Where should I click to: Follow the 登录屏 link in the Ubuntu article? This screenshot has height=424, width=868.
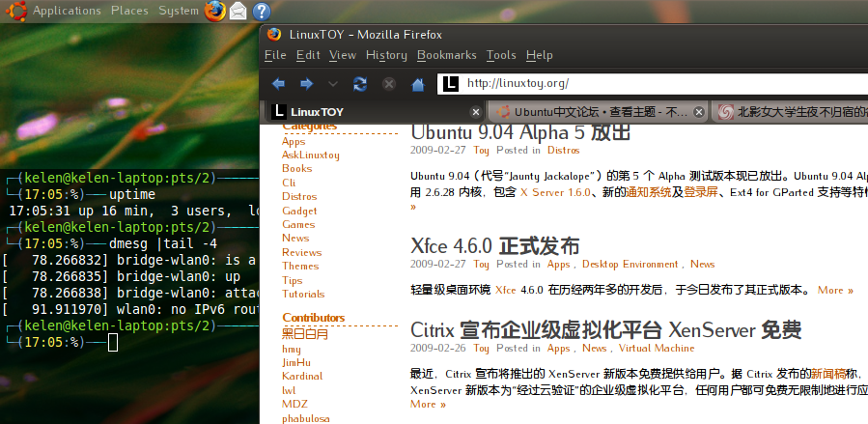701,192
